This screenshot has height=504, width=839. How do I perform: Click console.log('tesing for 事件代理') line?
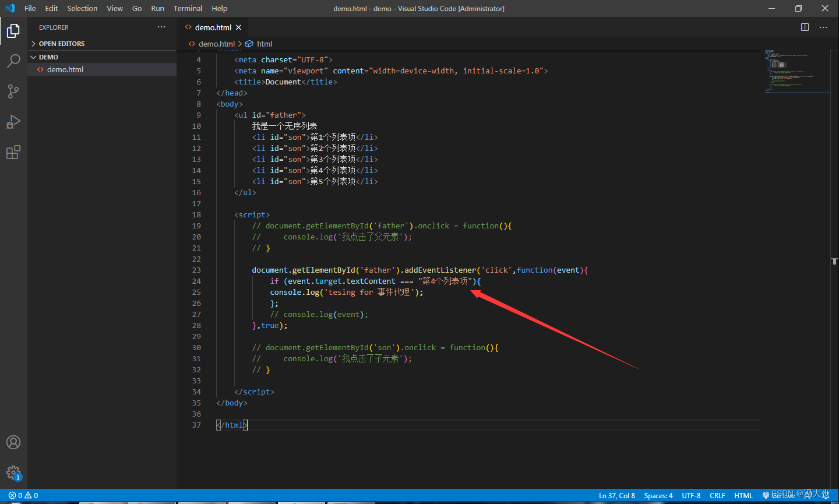[x=347, y=292]
